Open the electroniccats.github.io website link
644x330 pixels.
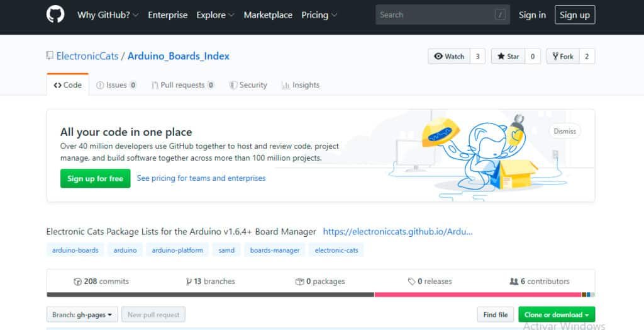click(397, 232)
